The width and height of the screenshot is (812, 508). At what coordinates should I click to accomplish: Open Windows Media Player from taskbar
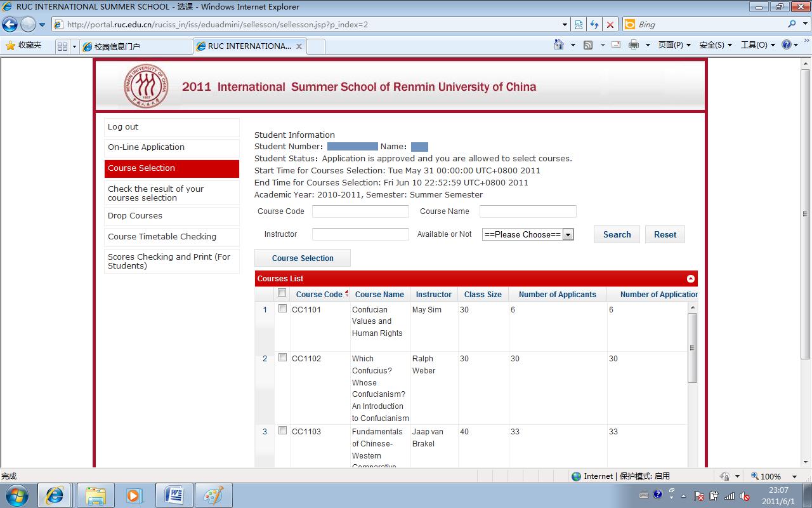click(134, 495)
